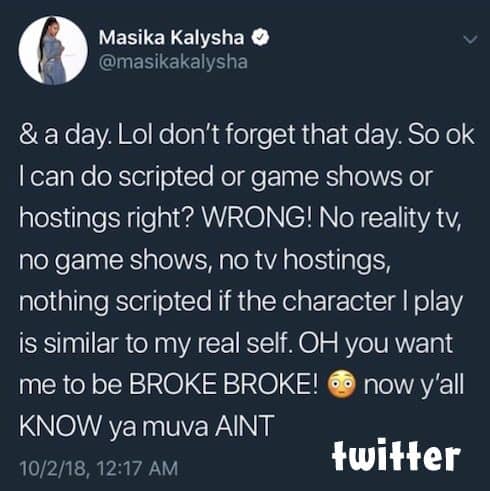Viewport: 490px width, 491px height.
Task: Select the phrase is similar
Action: tap(69, 343)
